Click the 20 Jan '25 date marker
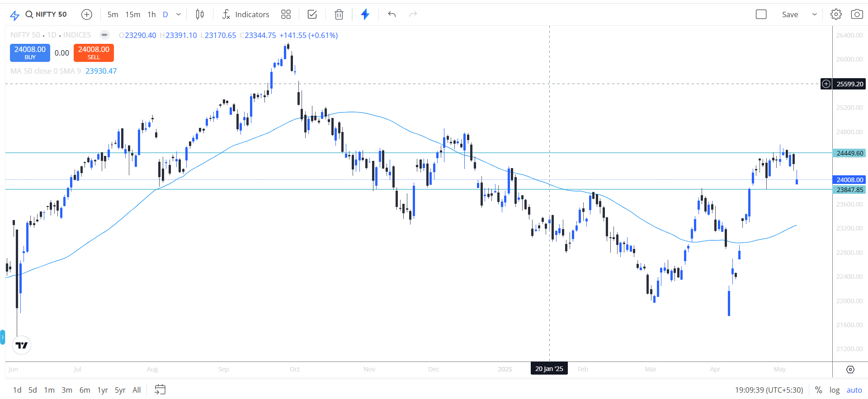This screenshot has width=868, height=399. coord(549,369)
